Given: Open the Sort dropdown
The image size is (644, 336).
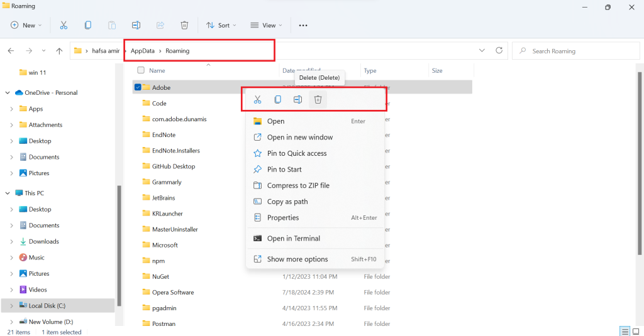Looking at the screenshot, I should [x=221, y=26].
